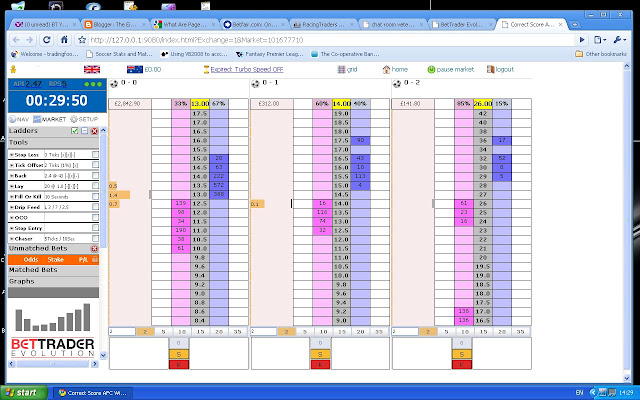Click the Expired: Turbo Speed OFF link

pos(247,69)
